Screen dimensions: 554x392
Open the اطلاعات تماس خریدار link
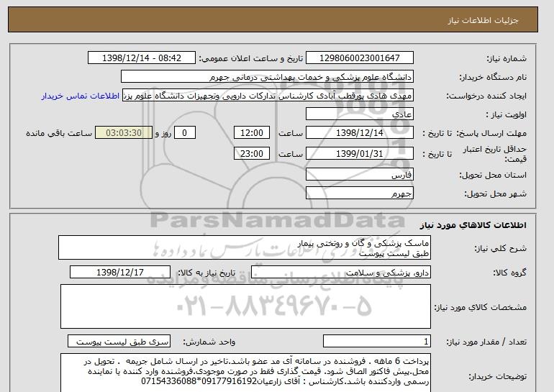[80, 96]
